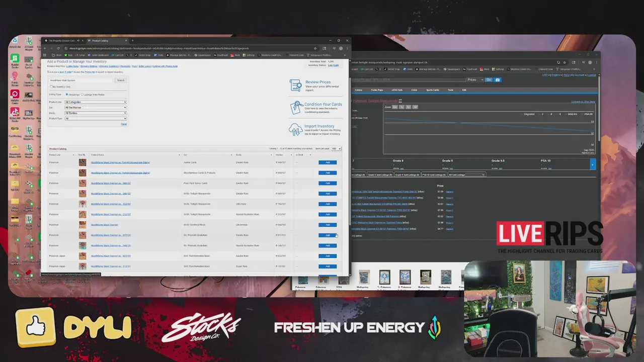Set chart zoom to 6m
Viewport: 644px width, 362px height.
point(395,107)
